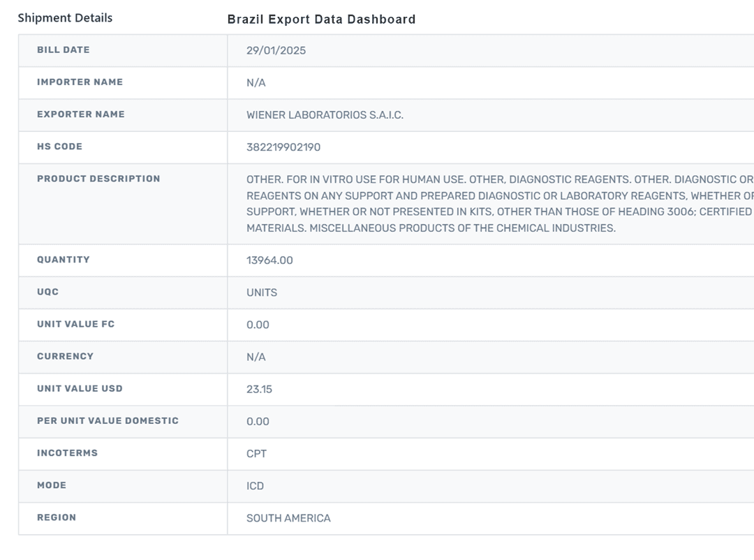
Task: Select the HS code value 382219902190
Action: [x=283, y=147]
